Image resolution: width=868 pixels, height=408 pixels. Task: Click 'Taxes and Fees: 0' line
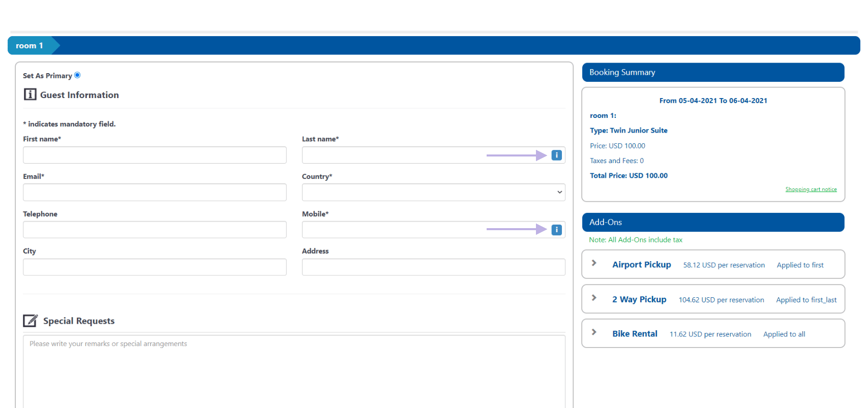[x=617, y=161]
